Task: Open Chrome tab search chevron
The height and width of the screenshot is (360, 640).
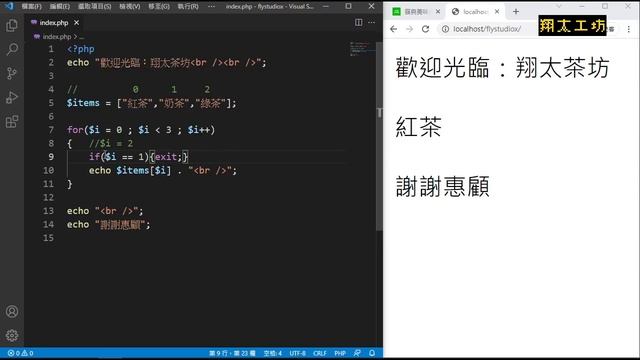Action: click(559, 6)
